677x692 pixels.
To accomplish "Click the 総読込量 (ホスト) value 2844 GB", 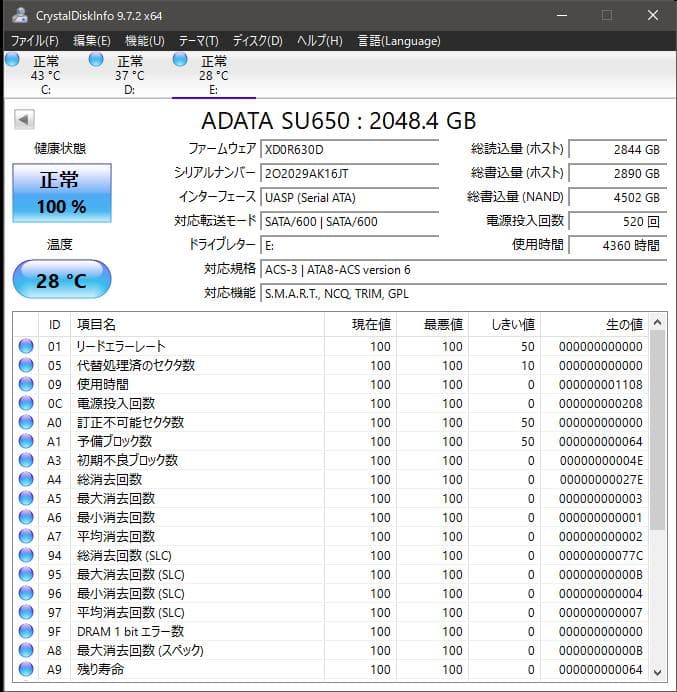I will pyautogui.click(x=617, y=150).
